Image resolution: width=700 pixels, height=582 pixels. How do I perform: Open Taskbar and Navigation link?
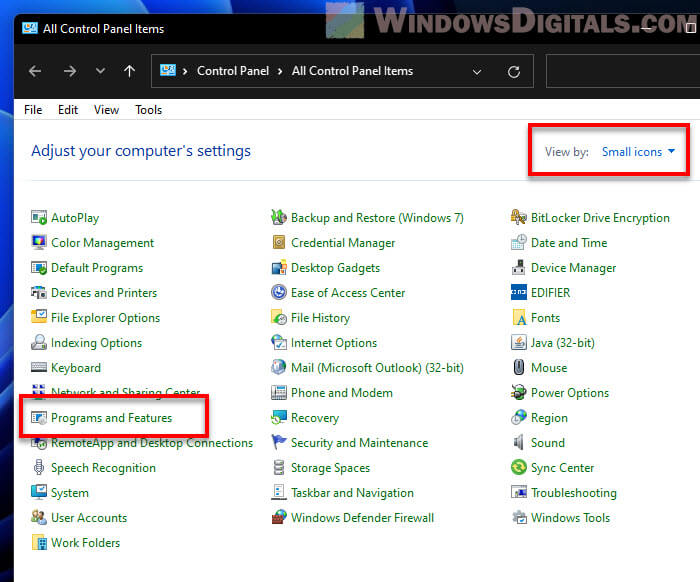tap(352, 493)
